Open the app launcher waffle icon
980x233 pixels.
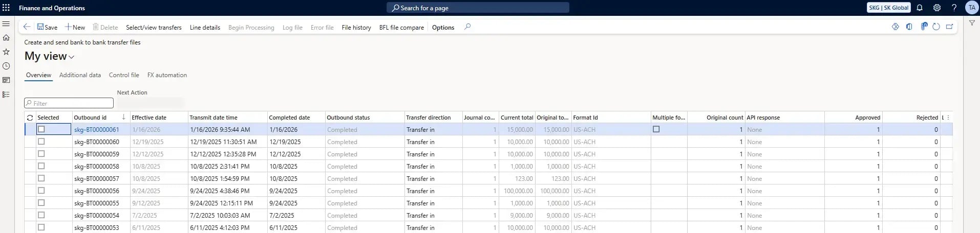click(6, 8)
